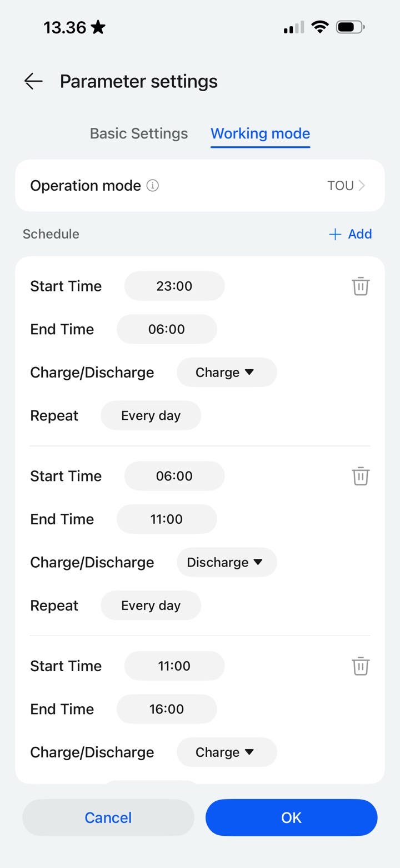Tap the cellular signal icon
The image size is (400, 868).
coord(294,27)
